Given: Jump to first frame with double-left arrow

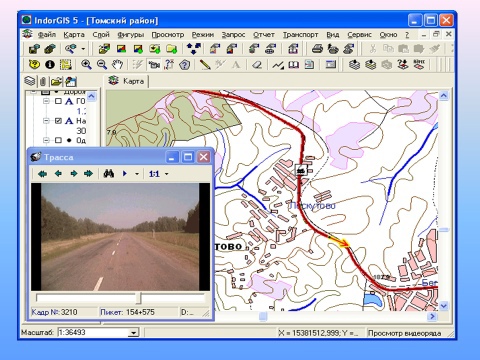Looking at the screenshot, I should 42,174.
